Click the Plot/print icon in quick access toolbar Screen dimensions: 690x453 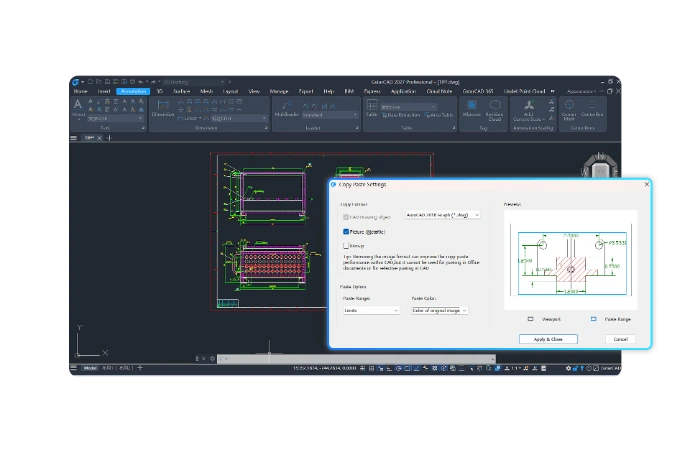click(x=132, y=82)
